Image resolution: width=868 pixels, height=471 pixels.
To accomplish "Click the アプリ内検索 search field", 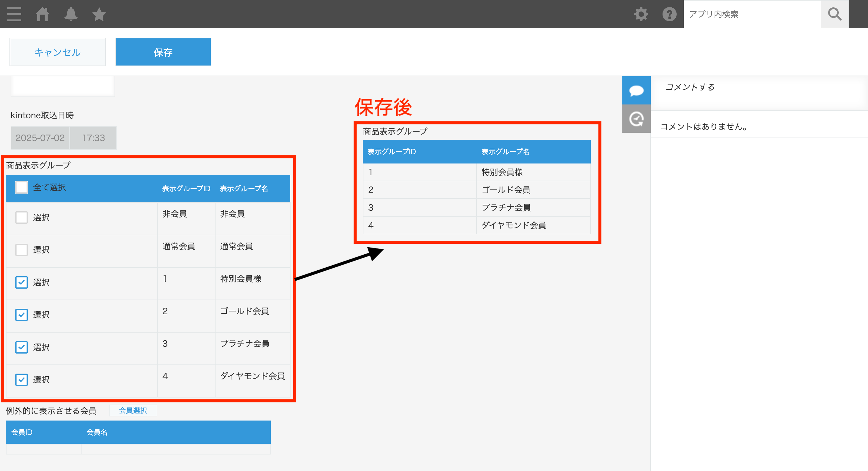I will pos(751,14).
